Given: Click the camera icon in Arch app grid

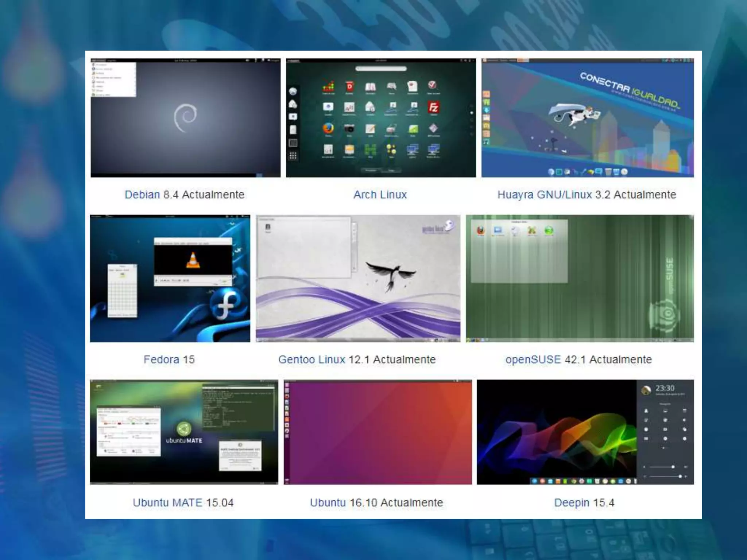Looking at the screenshot, I should coord(349,128).
